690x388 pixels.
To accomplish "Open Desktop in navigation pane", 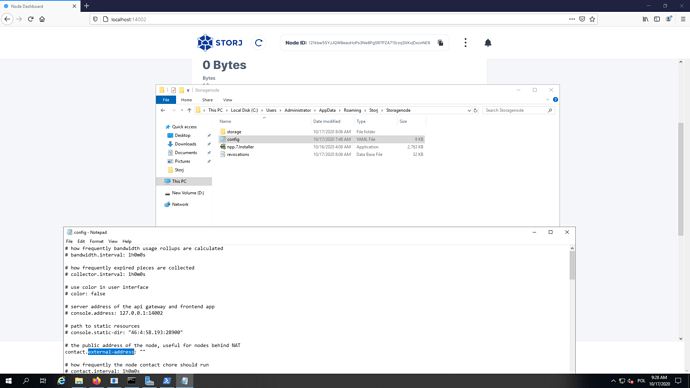I will 182,135.
